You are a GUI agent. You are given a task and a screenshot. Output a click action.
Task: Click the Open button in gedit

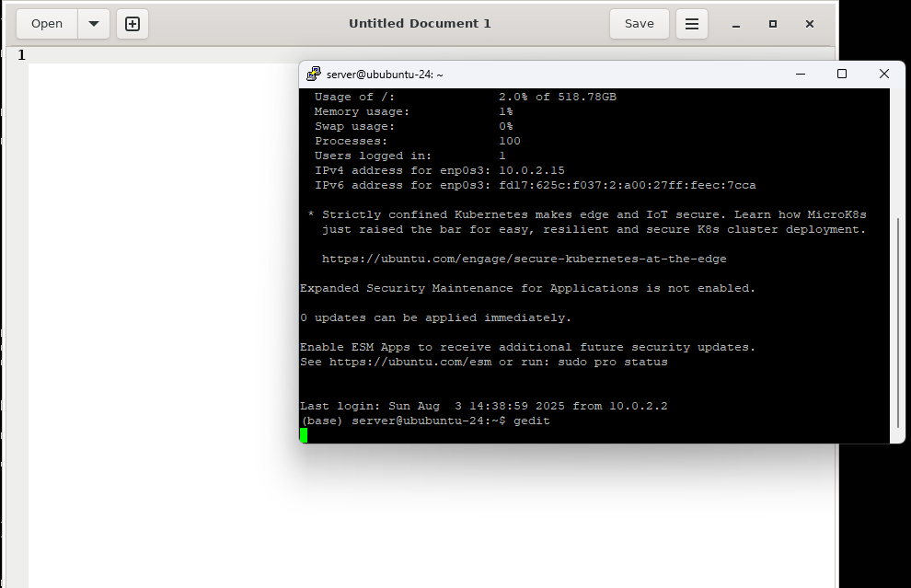47,24
